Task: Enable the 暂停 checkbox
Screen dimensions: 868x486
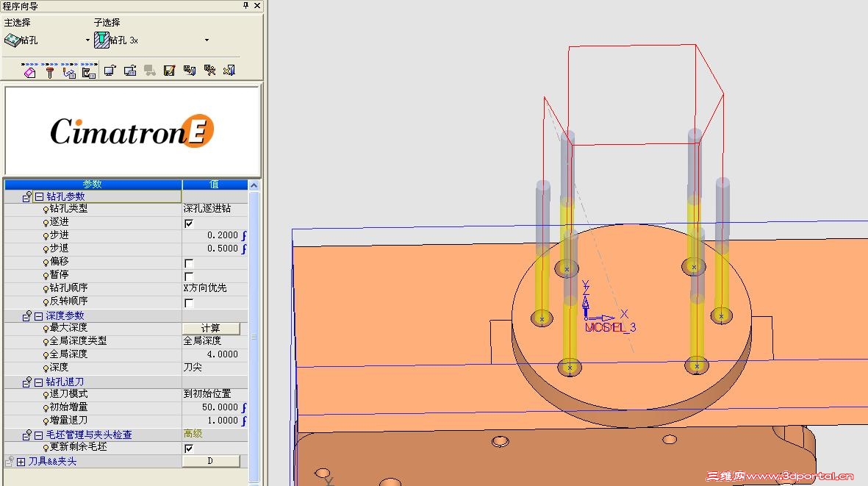Action: (x=189, y=276)
